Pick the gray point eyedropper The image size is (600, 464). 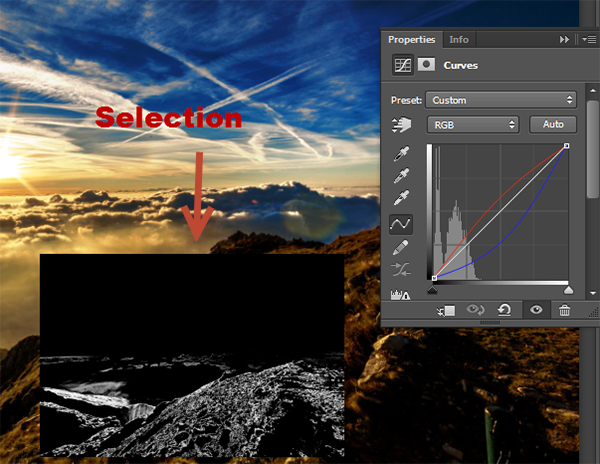(x=401, y=177)
